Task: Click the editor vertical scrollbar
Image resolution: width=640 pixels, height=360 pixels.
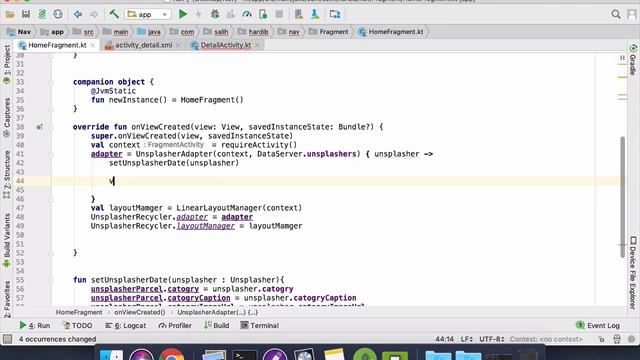Action: point(622,197)
